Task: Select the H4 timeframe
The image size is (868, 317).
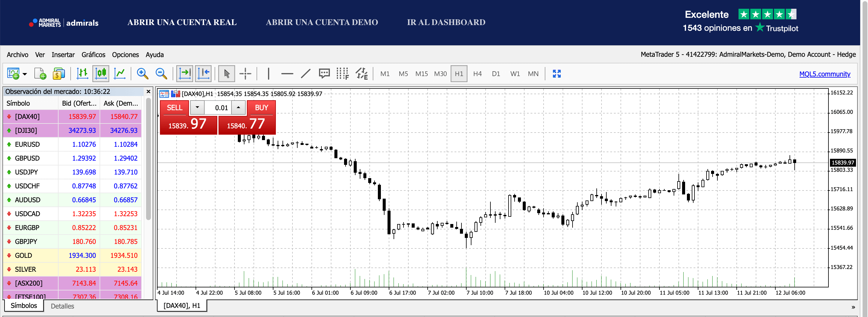Action: [x=477, y=74]
